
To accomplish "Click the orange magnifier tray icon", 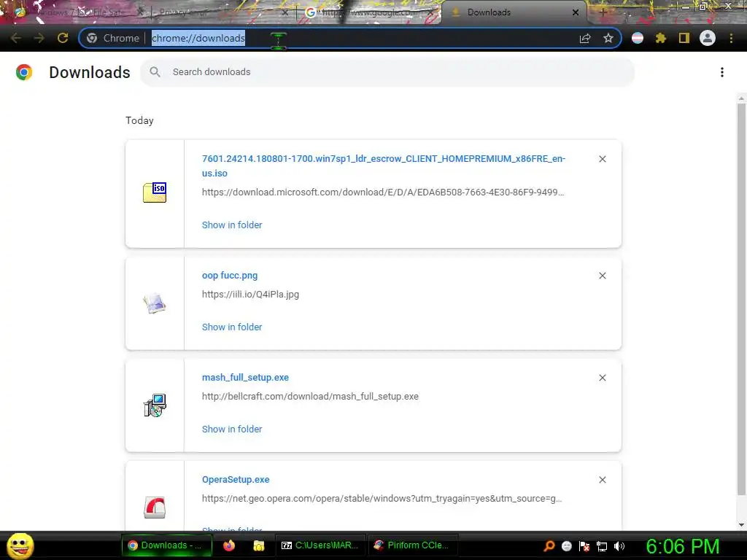I will (x=549, y=546).
